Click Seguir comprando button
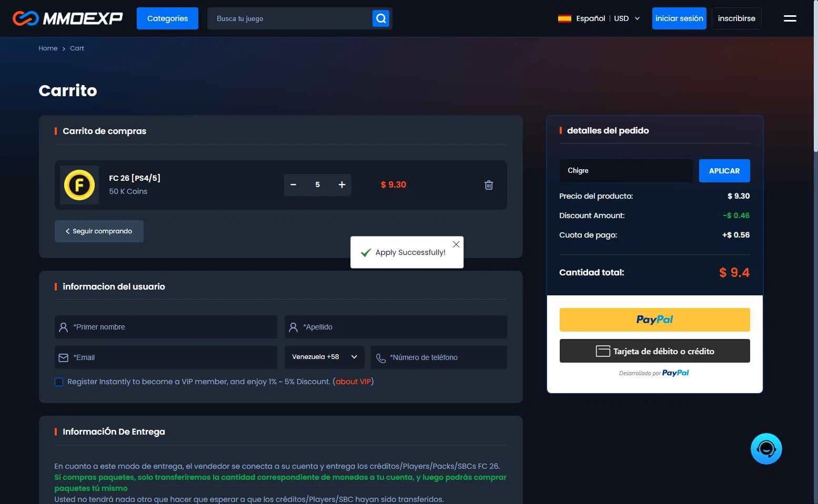Viewport: 818px width, 504px height. click(x=99, y=231)
